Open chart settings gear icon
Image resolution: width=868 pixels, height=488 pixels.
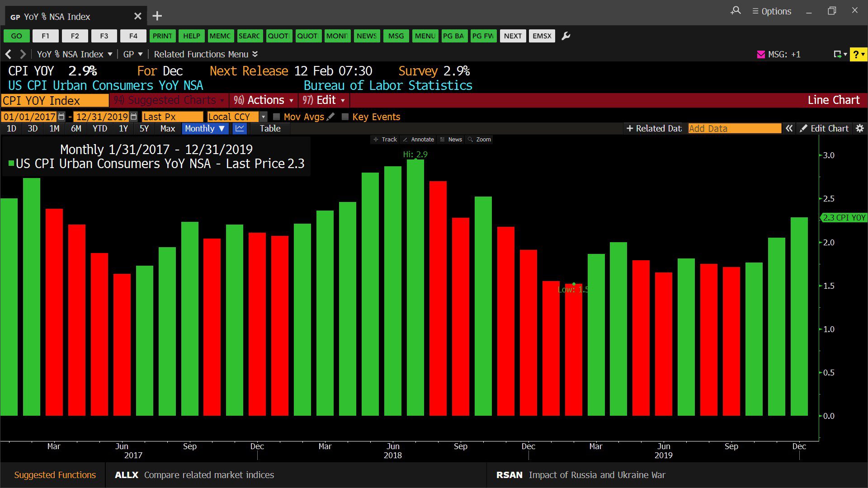(x=860, y=129)
